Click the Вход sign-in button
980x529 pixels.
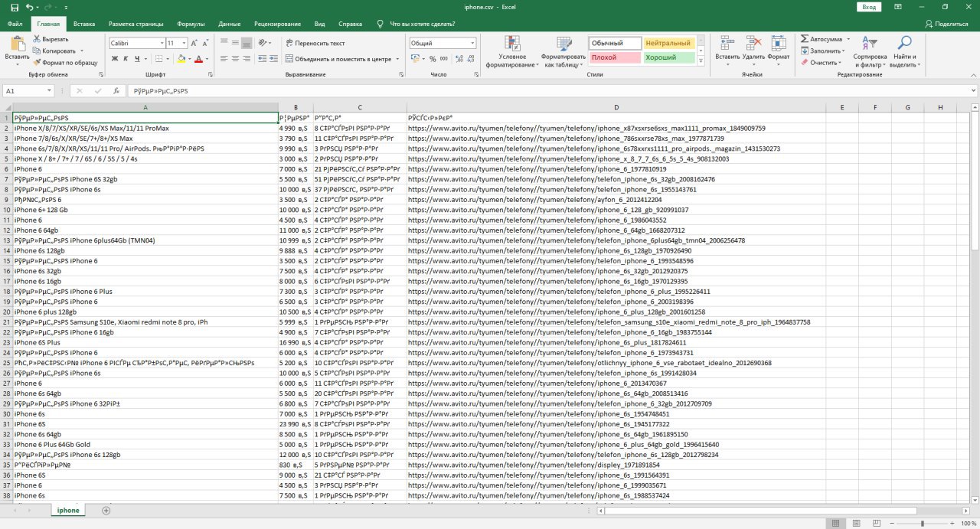point(869,7)
